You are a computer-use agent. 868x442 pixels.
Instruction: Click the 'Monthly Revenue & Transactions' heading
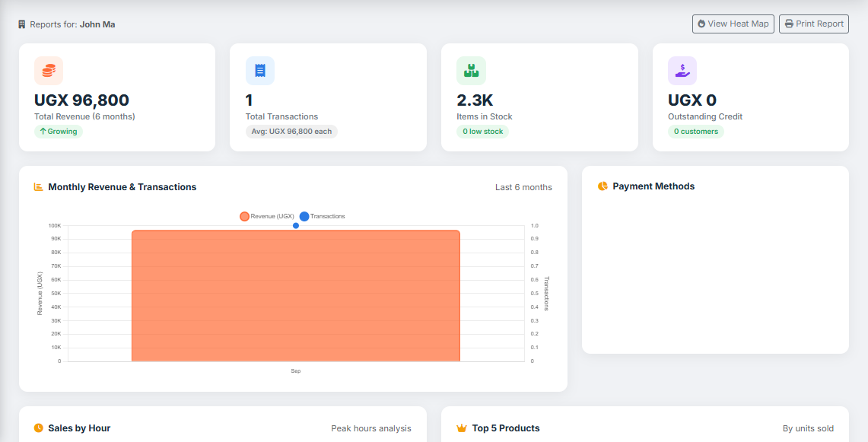[122, 186]
